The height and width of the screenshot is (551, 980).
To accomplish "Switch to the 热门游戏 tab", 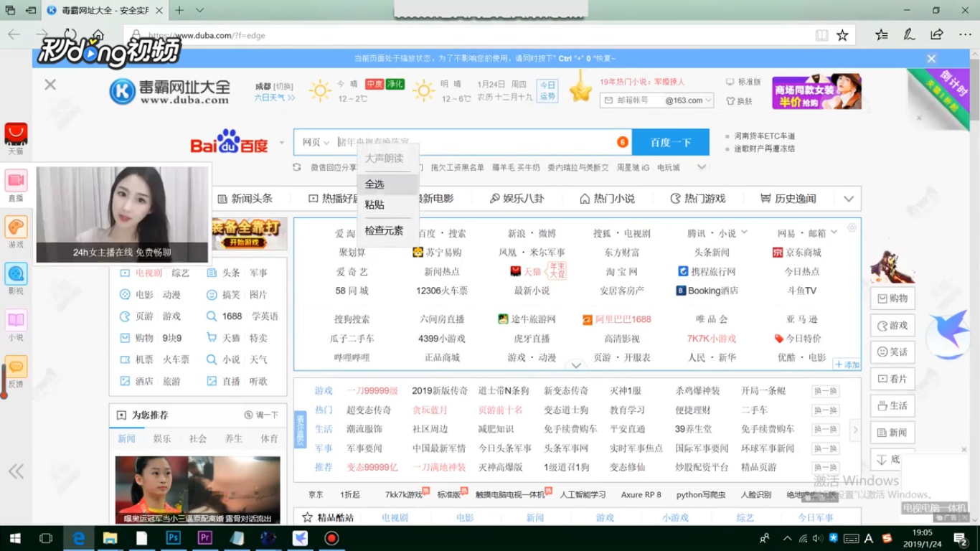I will (x=698, y=199).
